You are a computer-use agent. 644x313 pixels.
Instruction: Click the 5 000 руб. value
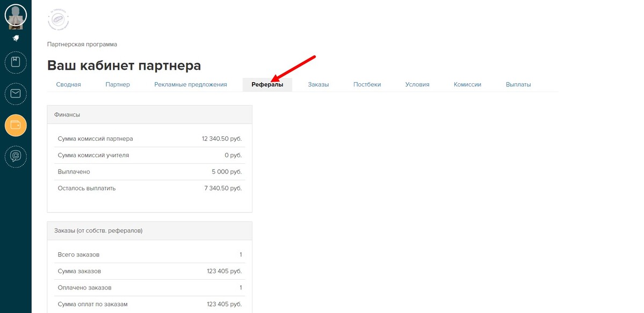pyautogui.click(x=227, y=172)
